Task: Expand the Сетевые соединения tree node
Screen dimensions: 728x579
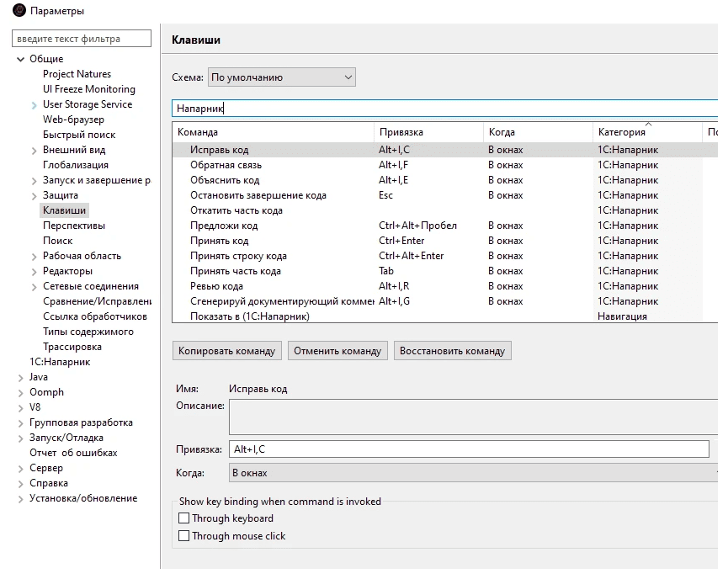Action: click(35, 286)
